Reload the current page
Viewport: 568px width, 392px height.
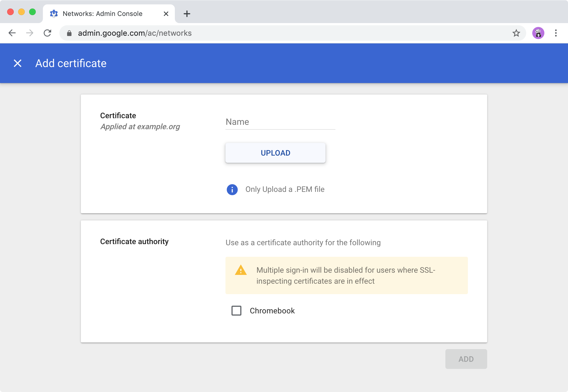click(x=48, y=33)
